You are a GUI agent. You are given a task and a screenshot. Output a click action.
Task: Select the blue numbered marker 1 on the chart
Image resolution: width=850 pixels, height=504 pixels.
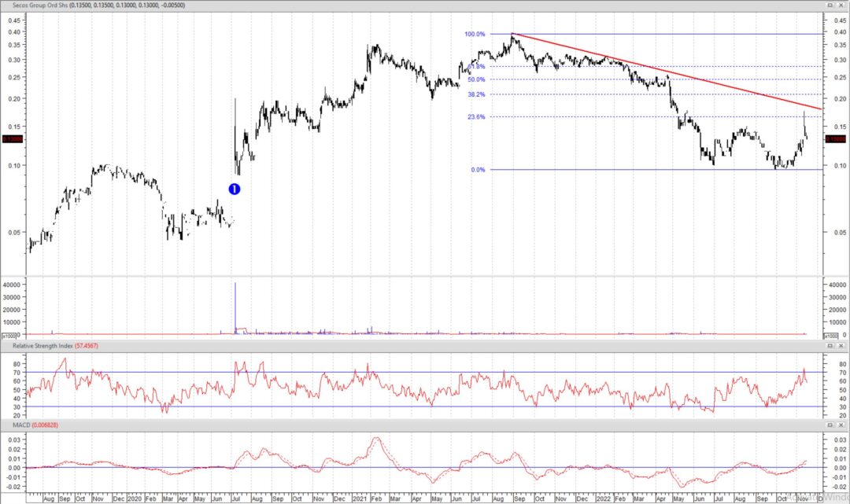pyautogui.click(x=235, y=189)
